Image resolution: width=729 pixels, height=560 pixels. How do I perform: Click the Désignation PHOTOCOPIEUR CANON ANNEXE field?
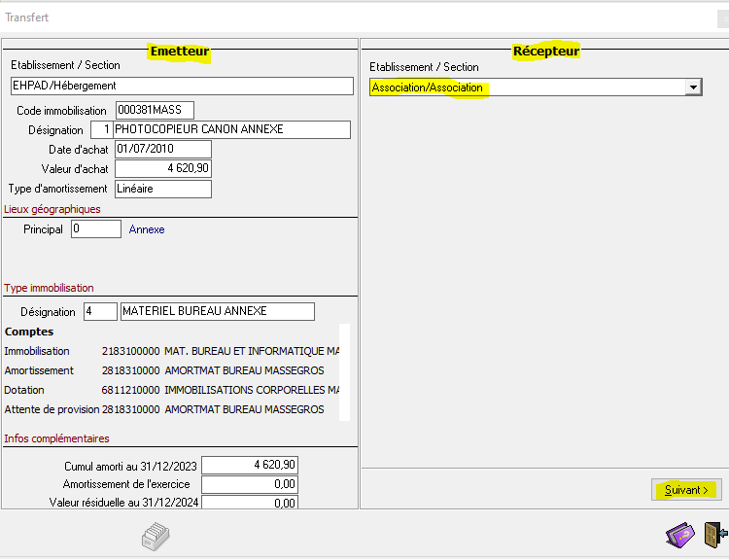[231, 129]
